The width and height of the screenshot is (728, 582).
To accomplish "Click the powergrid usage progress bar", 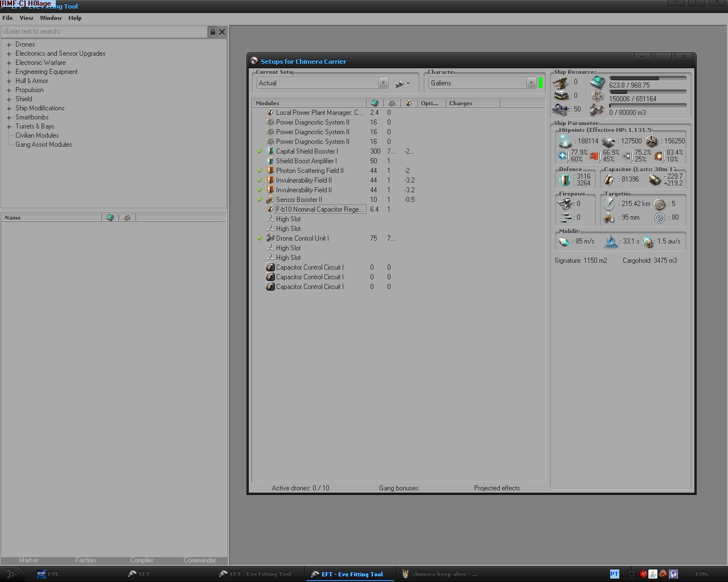I will click(x=648, y=92).
